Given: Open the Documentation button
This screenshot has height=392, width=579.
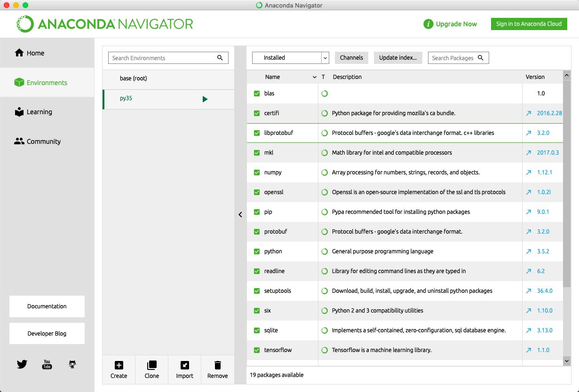Looking at the screenshot, I should click(x=47, y=306).
